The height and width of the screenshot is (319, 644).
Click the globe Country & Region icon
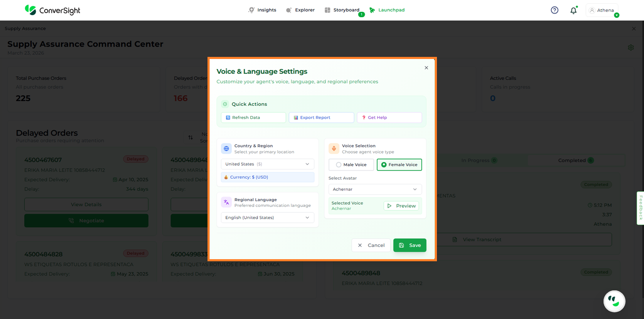pos(226,149)
